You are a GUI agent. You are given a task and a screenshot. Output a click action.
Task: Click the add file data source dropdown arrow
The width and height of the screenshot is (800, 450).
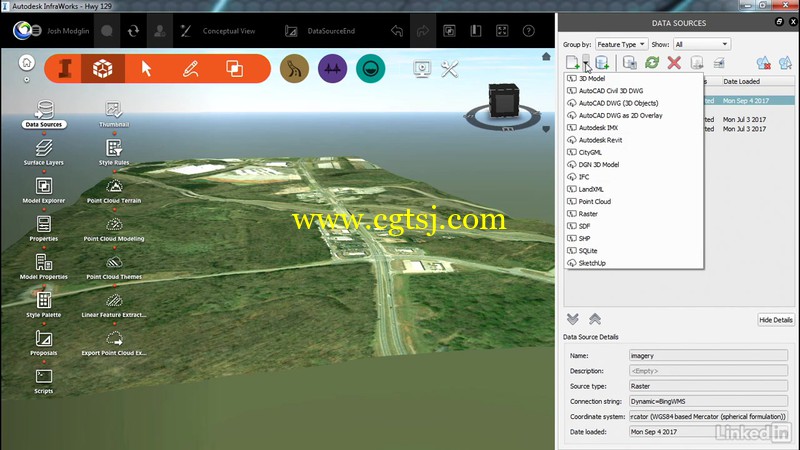pos(587,63)
